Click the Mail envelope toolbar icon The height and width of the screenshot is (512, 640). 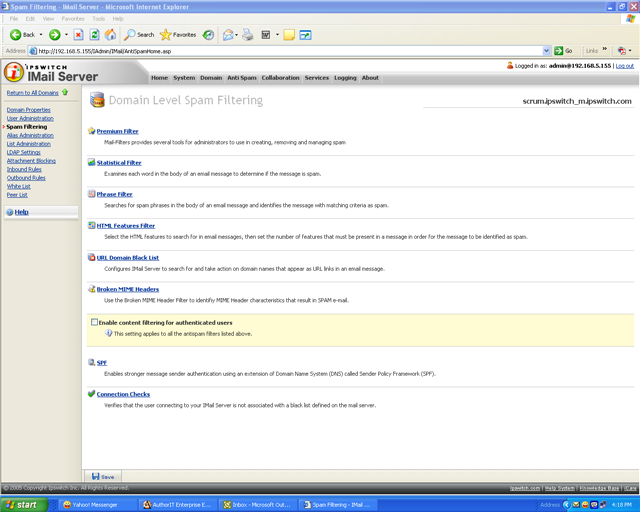point(228,35)
